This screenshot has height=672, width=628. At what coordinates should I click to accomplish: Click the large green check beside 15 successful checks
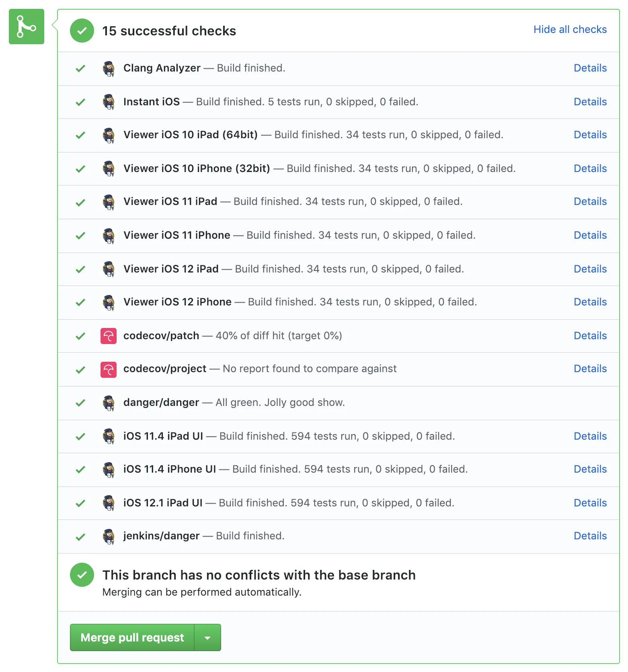(x=82, y=31)
